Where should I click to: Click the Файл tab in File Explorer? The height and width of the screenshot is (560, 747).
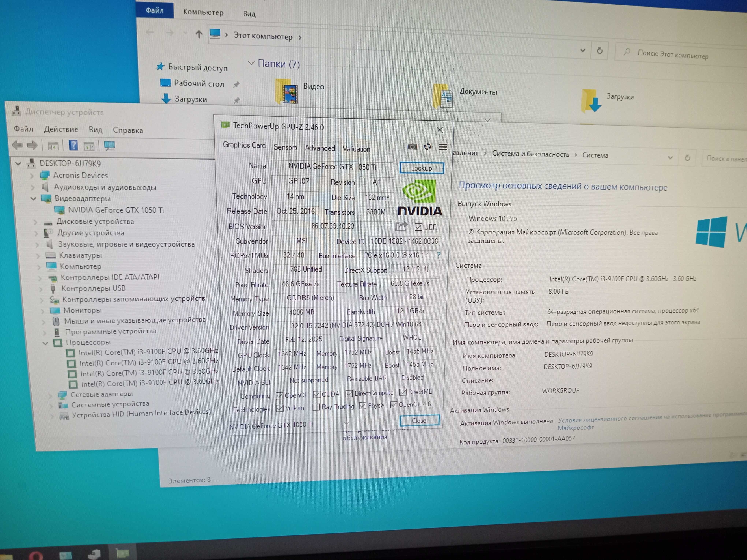[155, 10]
